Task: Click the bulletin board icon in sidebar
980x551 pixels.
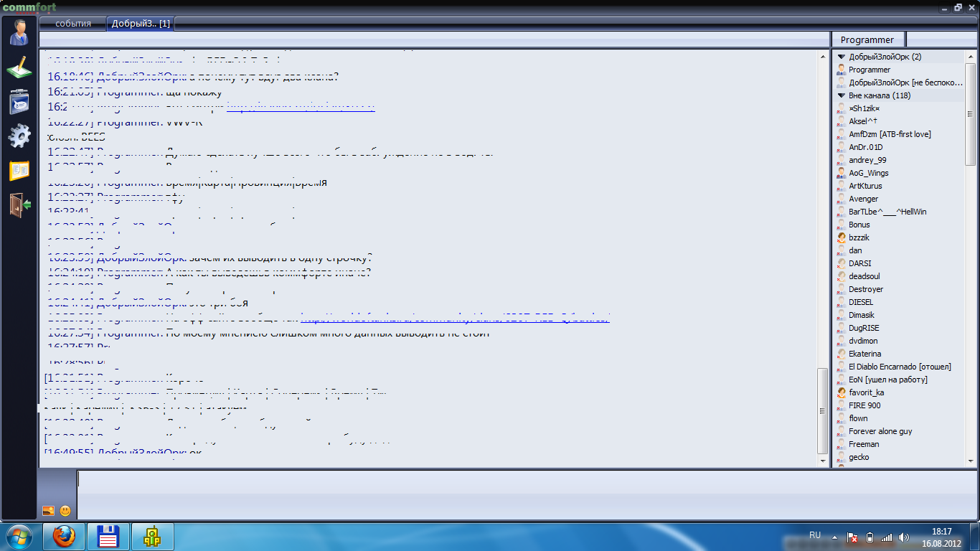Action: [19, 101]
